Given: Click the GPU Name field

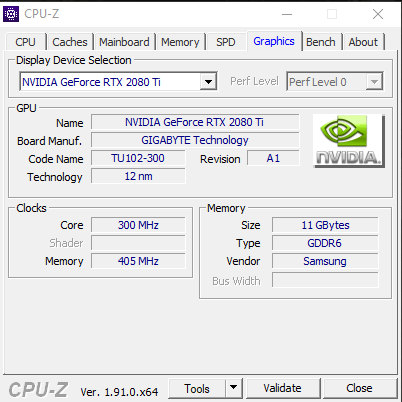Looking at the screenshot, I should pyautogui.click(x=195, y=122).
